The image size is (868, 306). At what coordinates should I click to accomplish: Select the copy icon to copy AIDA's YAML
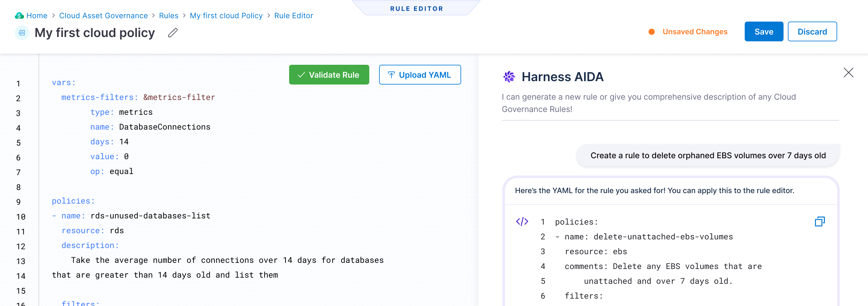[x=820, y=222]
